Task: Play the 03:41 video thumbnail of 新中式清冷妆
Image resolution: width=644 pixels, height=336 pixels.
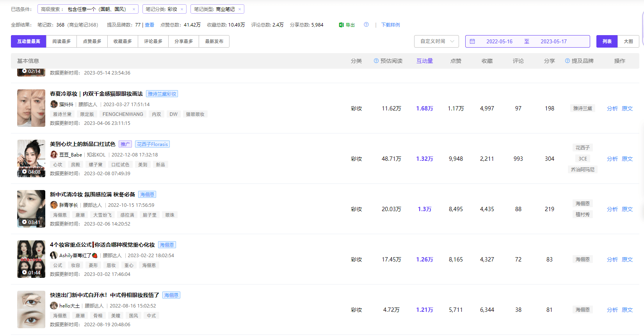Action: click(31, 209)
